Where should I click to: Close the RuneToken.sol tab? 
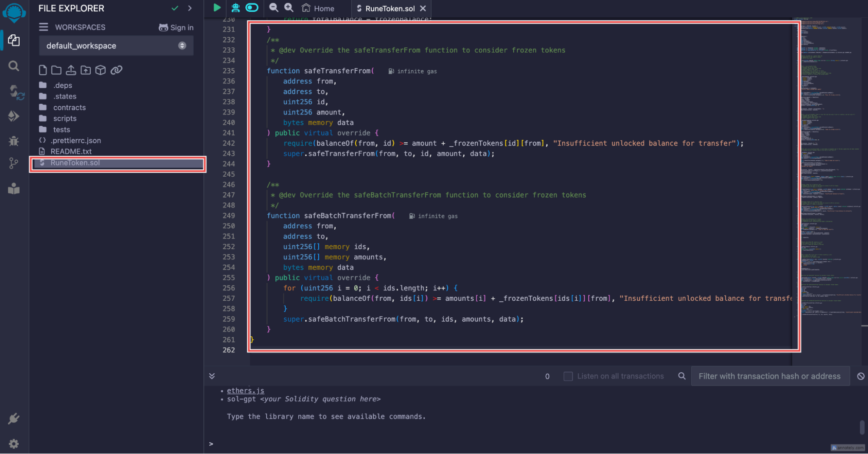[423, 8]
